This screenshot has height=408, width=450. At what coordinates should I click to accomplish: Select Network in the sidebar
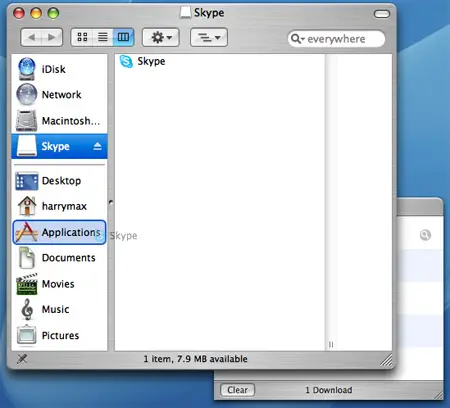59,95
